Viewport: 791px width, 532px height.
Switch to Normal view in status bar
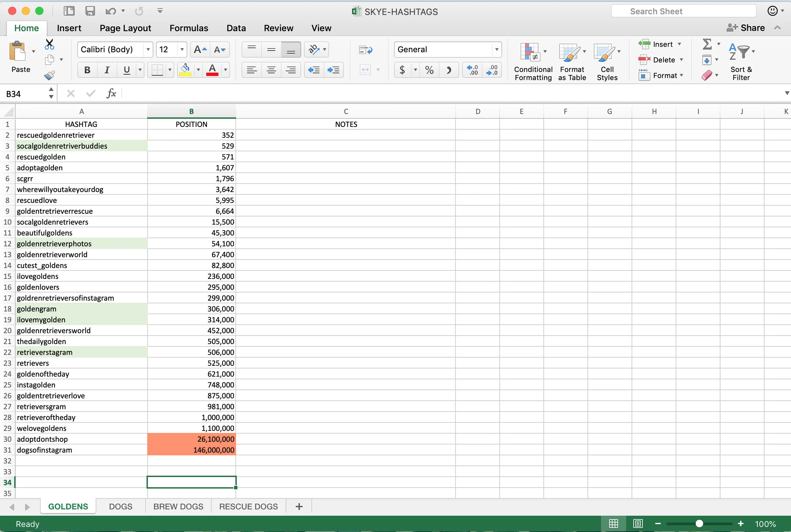(x=614, y=524)
